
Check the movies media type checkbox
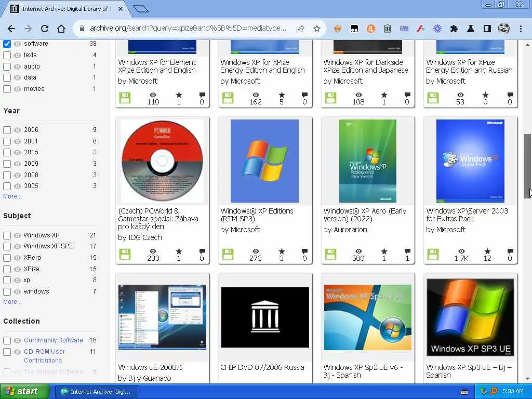tap(7, 89)
